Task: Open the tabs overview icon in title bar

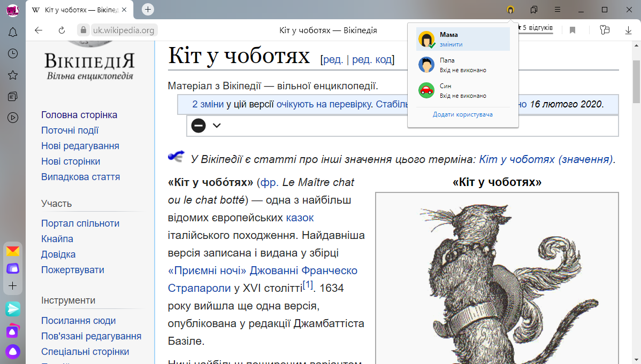Action: (534, 10)
